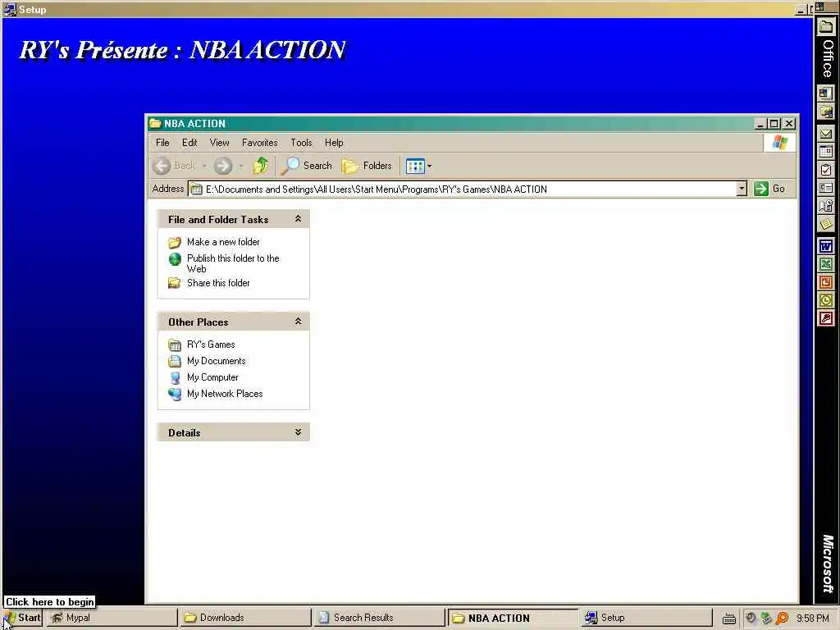Image resolution: width=840 pixels, height=630 pixels.
Task: Open the Views button menu
Action: pyautogui.click(x=418, y=166)
